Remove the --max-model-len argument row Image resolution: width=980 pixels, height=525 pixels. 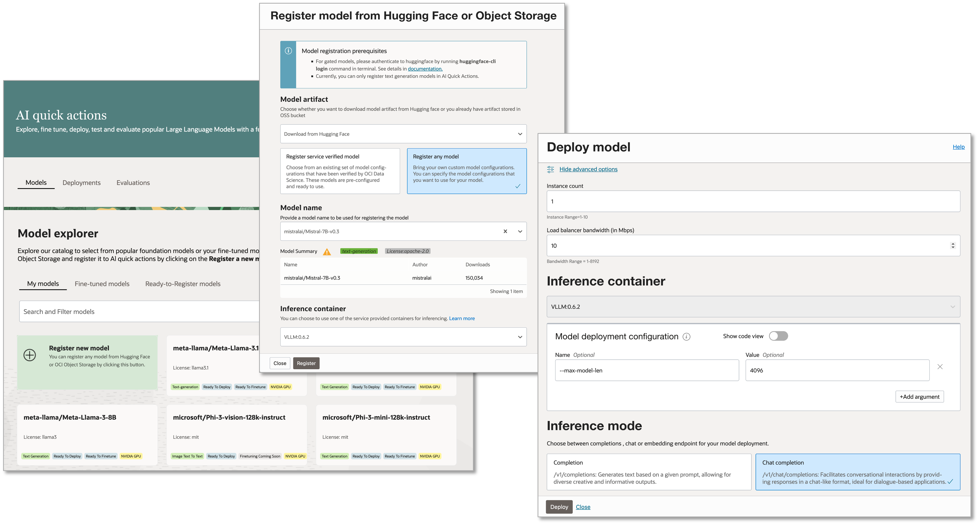[x=940, y=367]
